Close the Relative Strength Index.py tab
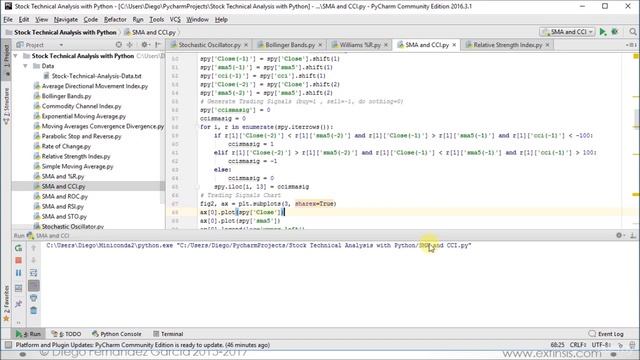 tap(548, 45)
